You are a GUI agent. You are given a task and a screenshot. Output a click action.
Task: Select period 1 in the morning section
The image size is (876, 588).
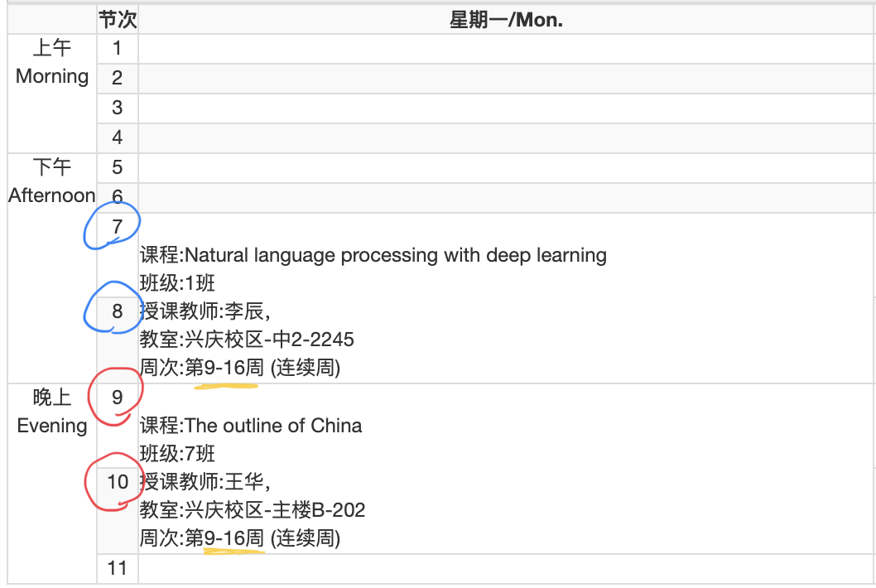point(116,49)
